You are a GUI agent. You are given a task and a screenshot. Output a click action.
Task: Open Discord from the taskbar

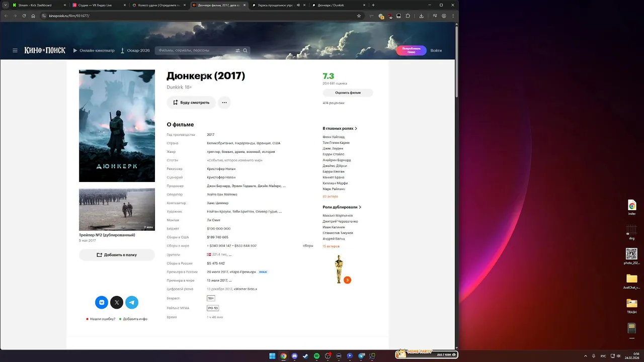click(294, 356)
